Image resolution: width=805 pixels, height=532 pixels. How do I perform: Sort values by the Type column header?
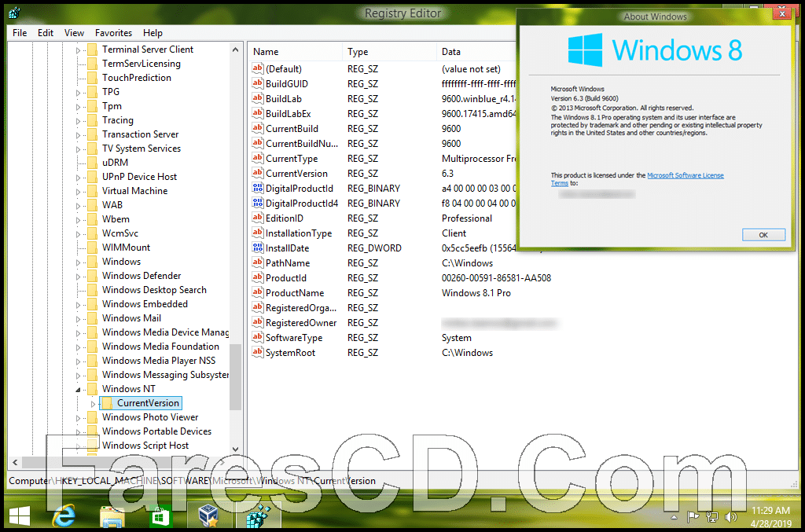tap(389, 51)
